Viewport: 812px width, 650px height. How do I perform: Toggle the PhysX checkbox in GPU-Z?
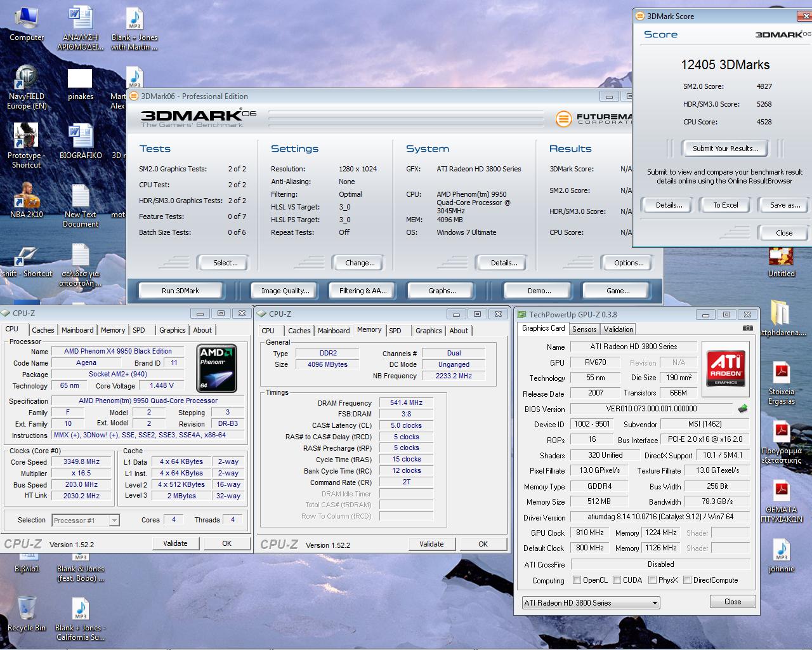652,580
